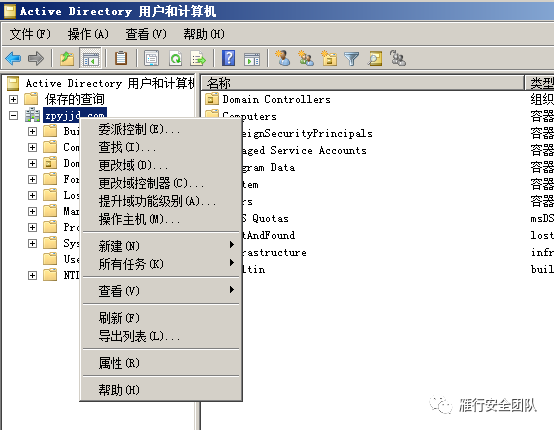Open the 文件(F) menu
The width and height of the screenshot is (554, 430).
(x=30, y=34)
